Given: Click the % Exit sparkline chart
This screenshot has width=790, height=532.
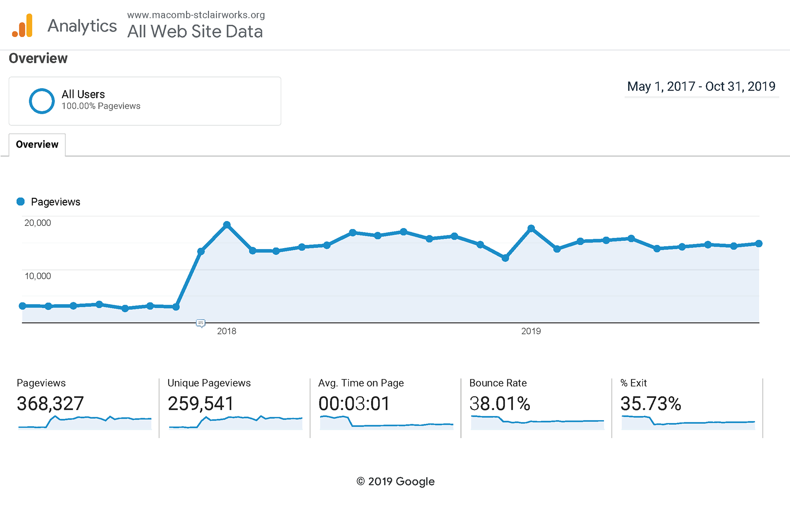Looking at the screenshot, I should [x=688, y=423].
